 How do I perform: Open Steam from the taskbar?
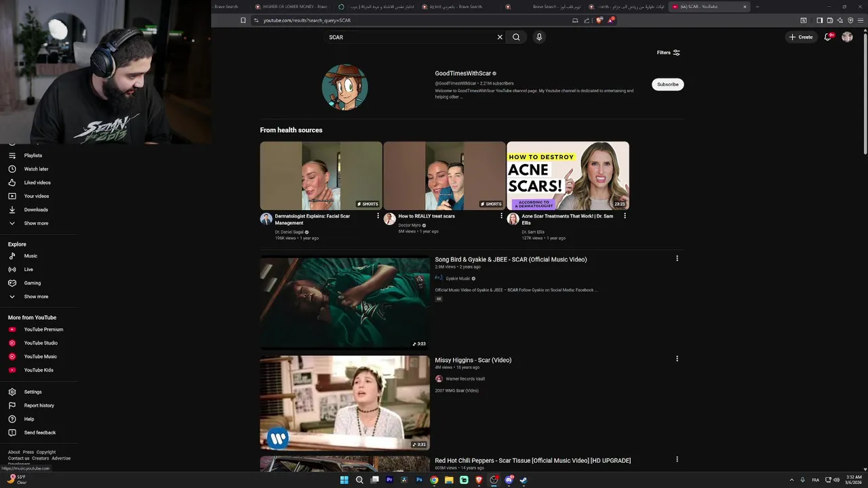tap(524, 480)
